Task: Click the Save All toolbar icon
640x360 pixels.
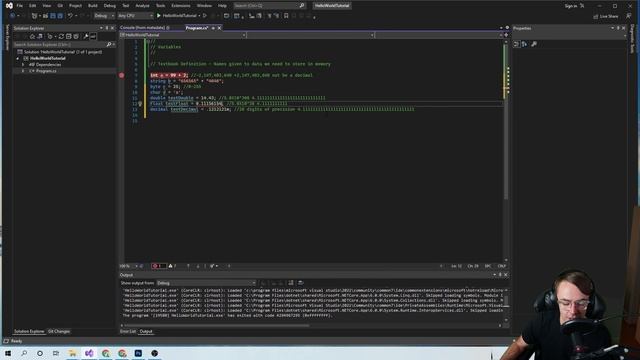Action: click(x=60, y=16)
